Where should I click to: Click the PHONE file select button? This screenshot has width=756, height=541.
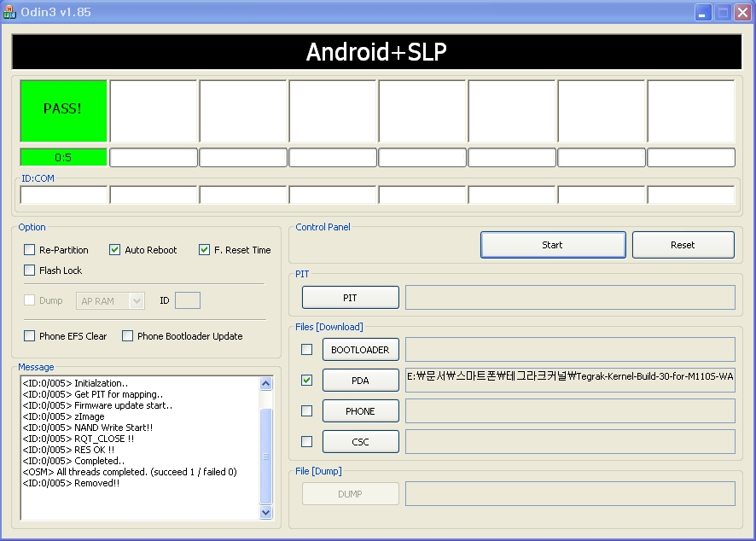360,411
